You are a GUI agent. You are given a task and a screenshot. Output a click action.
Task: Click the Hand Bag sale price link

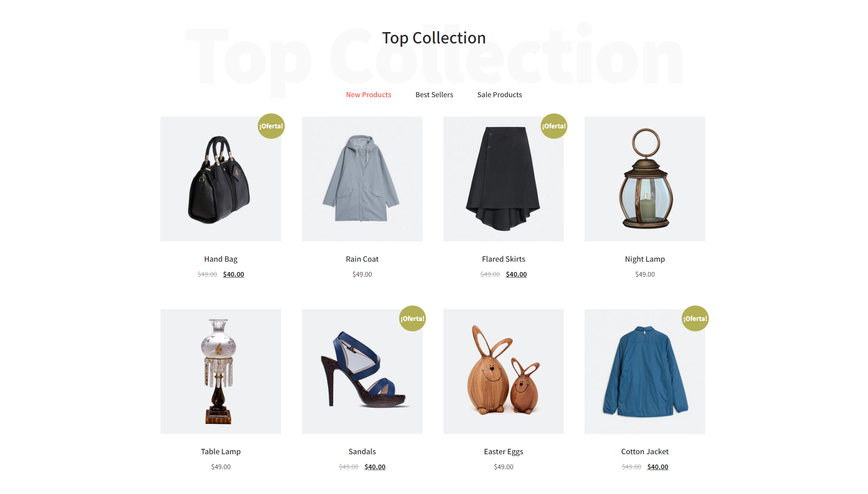pos(233,274)
